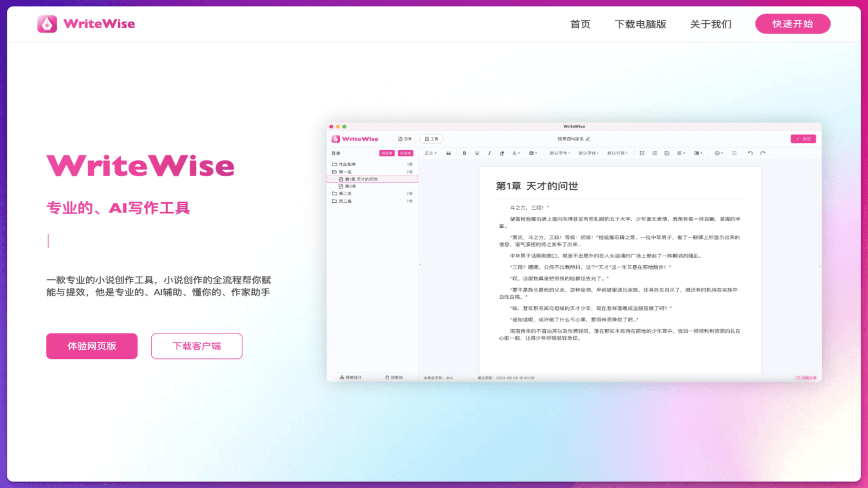
Task: Click the 体验网页版 button
Action: coord(92,346)
